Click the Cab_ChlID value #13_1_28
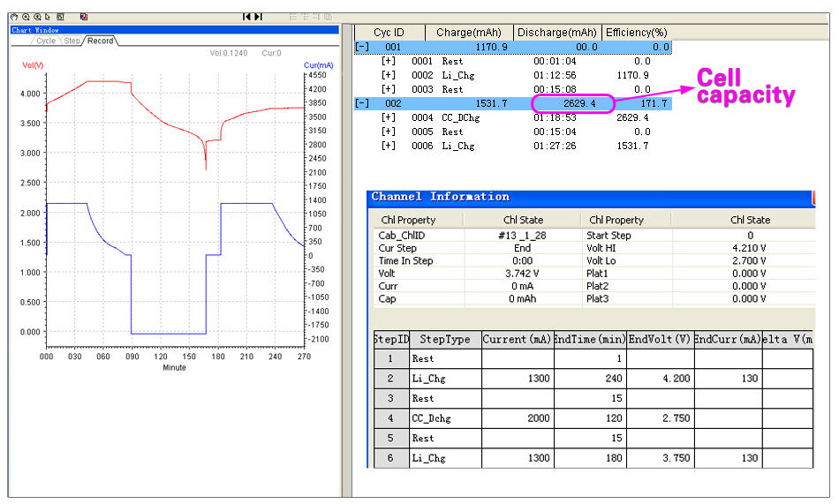 522,236
